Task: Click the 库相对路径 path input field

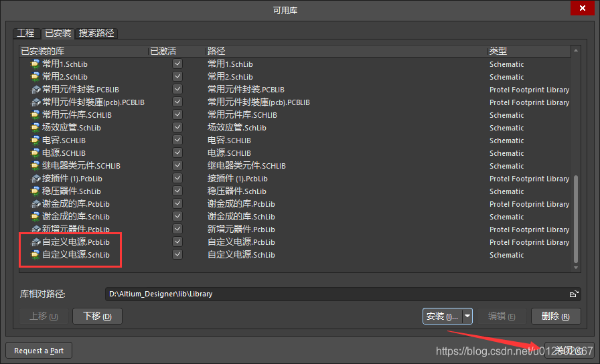Action: pos(335,294)
